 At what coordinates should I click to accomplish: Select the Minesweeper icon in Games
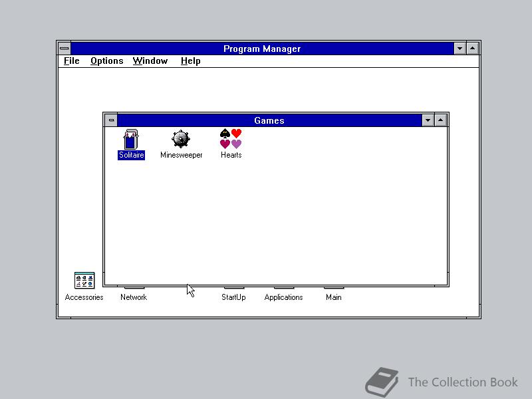[x=180, y=139]
